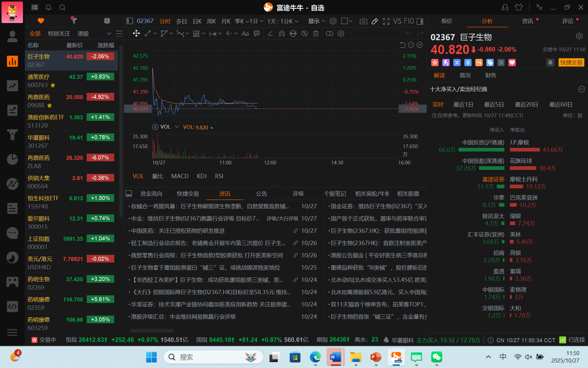This screenshot has width=588, height=368.
Task: Click the fullscreen expand chart icon
Action: 386,21
